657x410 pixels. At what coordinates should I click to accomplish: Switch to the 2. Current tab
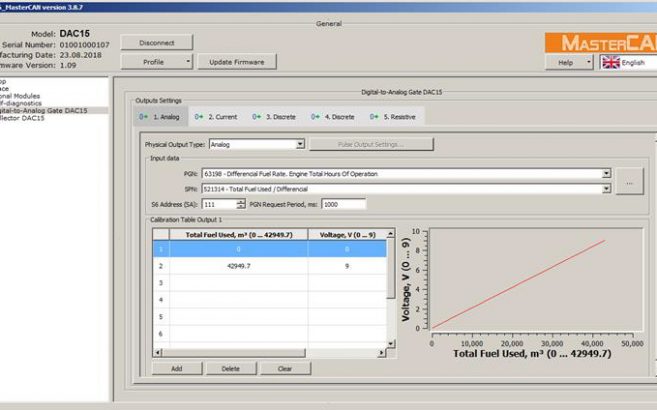(x=216, y=117)
